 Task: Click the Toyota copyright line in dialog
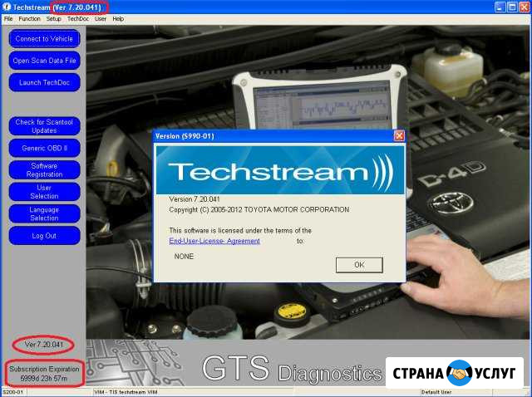tap(259, 209)
